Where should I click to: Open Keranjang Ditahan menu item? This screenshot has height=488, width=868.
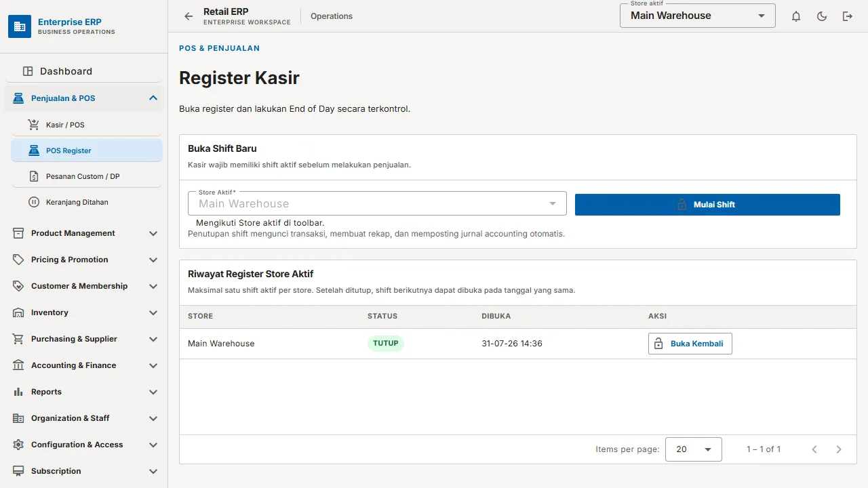click(x=87, y=202)
